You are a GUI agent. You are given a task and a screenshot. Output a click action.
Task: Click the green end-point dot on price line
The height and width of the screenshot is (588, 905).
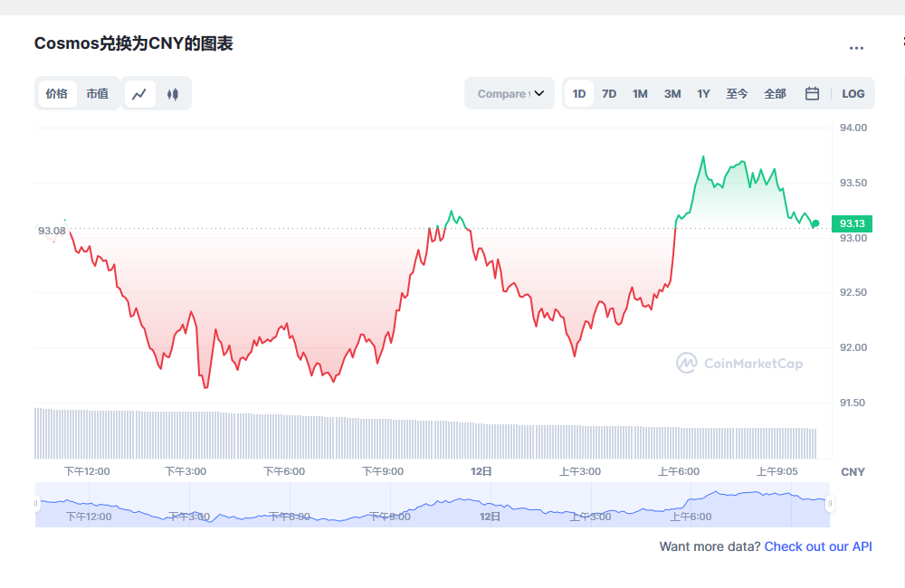click(815, 223)
